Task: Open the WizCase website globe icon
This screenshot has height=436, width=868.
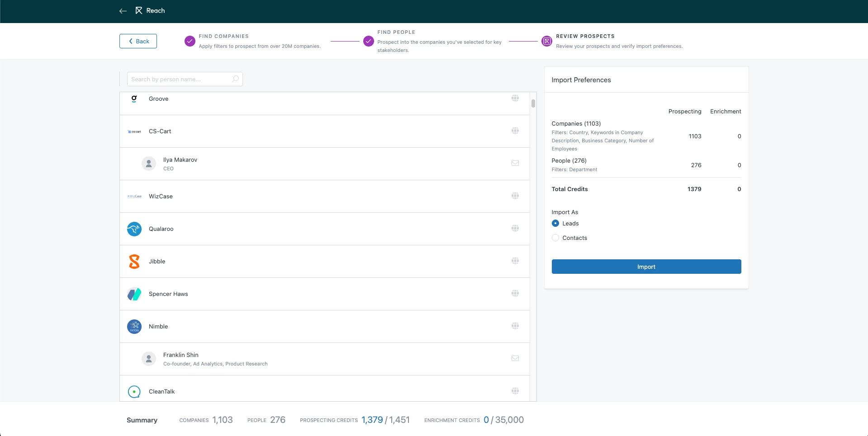Action: pyautogui.click(x=515, y=196)
